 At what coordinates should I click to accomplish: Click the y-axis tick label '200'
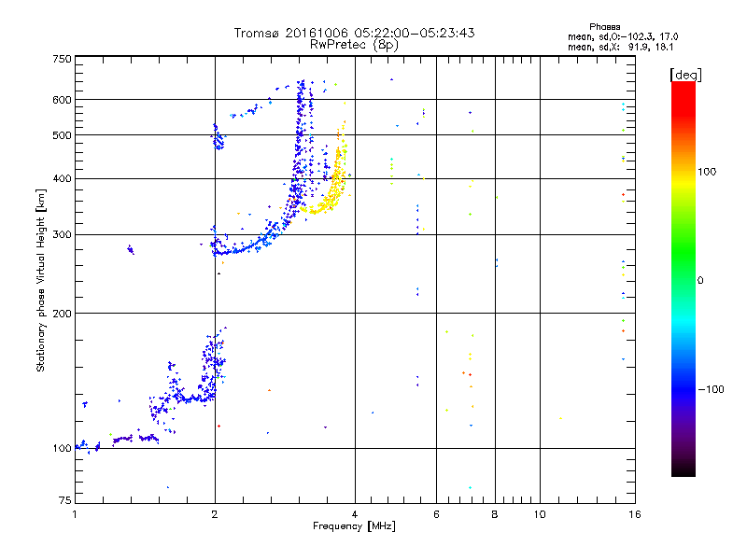point(62,314)
